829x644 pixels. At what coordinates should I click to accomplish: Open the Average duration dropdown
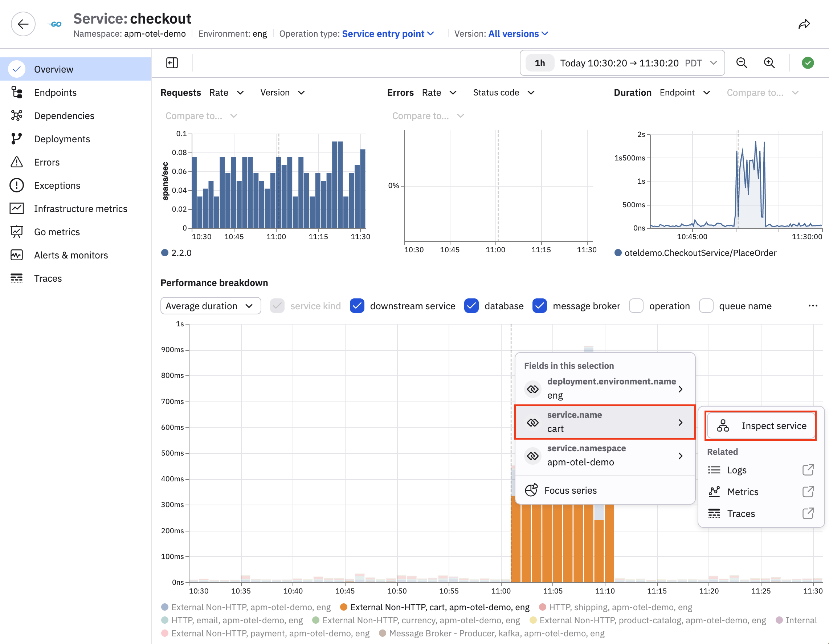coord(210,306)
